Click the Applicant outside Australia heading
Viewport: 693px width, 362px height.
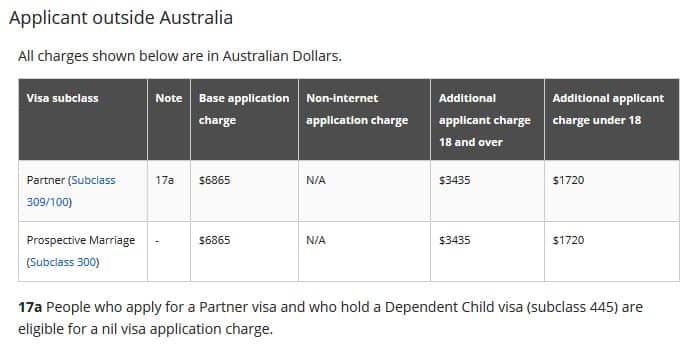tap(121, 18)
